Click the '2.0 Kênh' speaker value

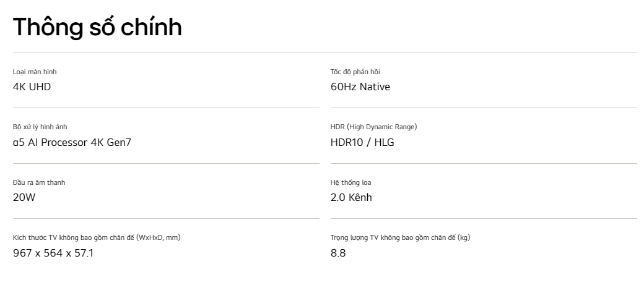(x=351, y=198)
